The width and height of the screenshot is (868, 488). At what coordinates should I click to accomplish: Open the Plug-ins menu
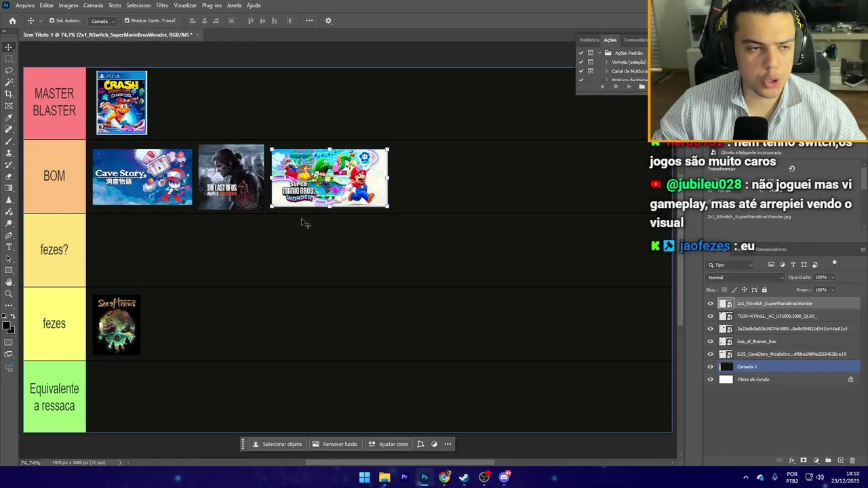point(212,5)
